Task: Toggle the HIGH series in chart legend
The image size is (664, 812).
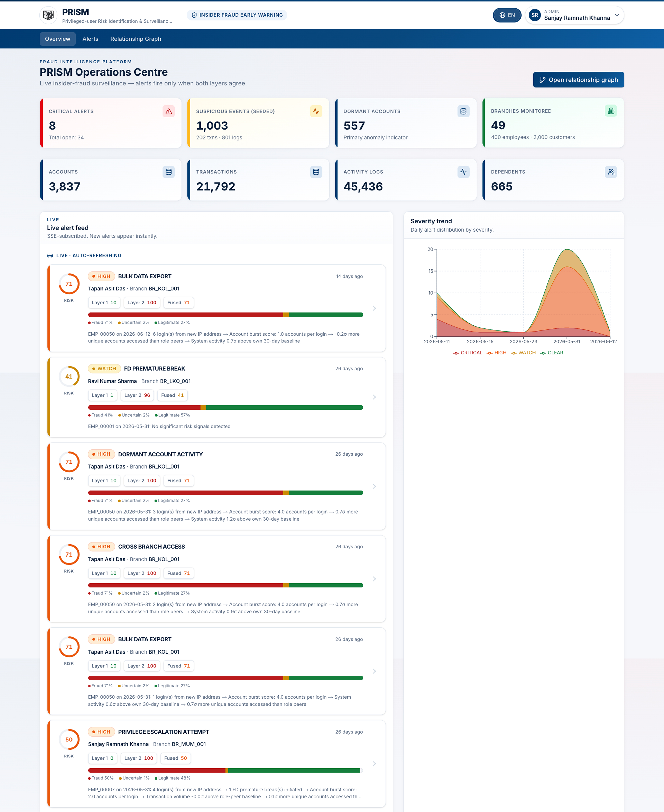Action: 496,353
